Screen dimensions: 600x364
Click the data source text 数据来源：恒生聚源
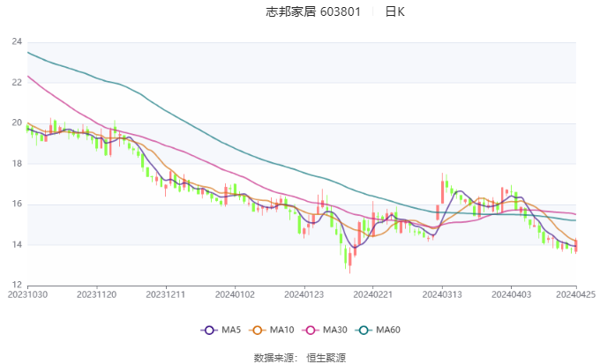(300, 358)
